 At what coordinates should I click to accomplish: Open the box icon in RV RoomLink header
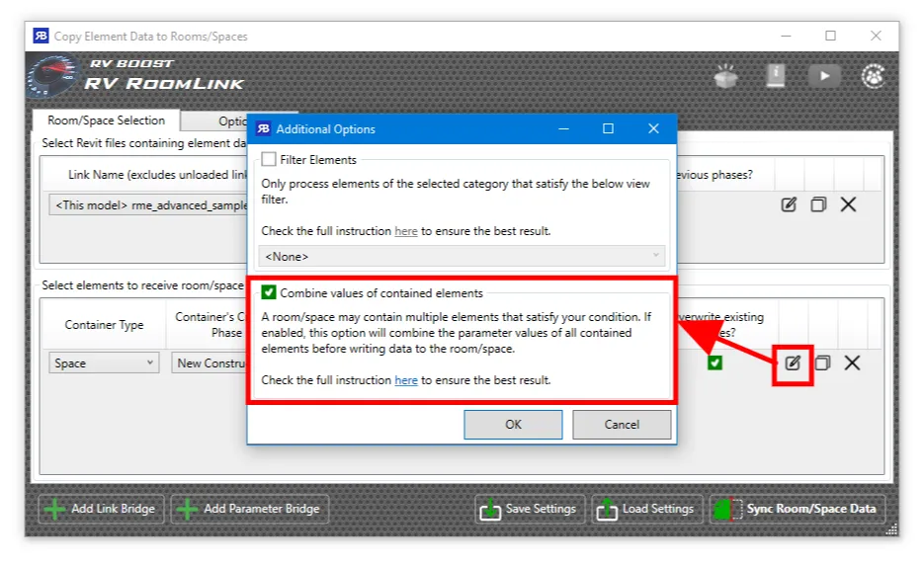[x=726, y=76]
